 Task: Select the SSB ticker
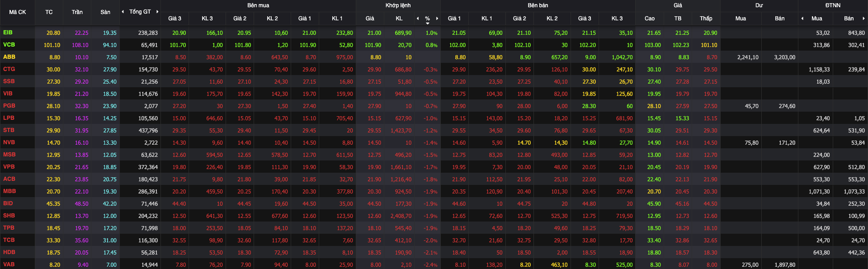(9, 81)
